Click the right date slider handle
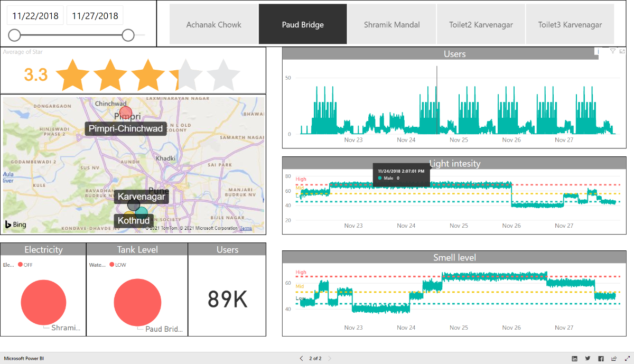 (x=128, y=35)
